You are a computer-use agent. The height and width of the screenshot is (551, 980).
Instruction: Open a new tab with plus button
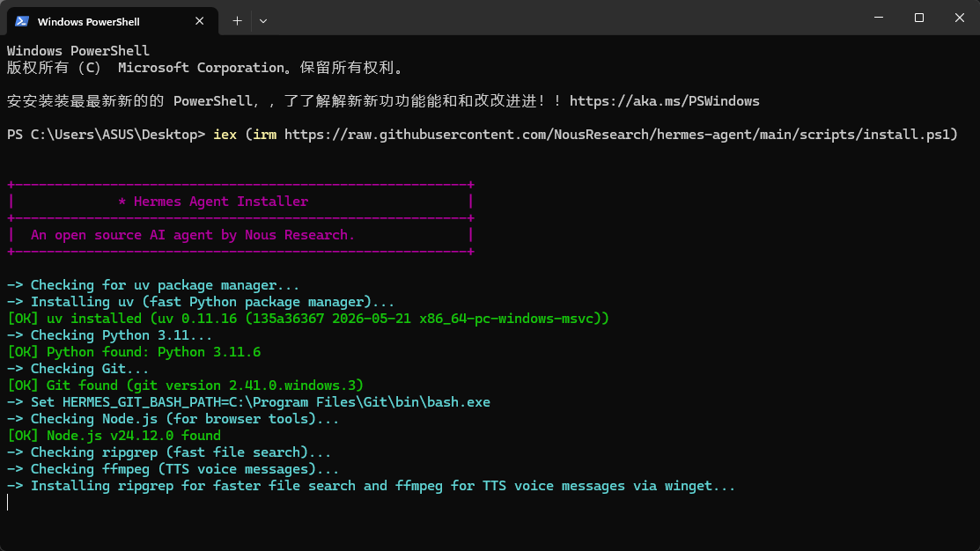pyautogui.click(x=237, y=21)
